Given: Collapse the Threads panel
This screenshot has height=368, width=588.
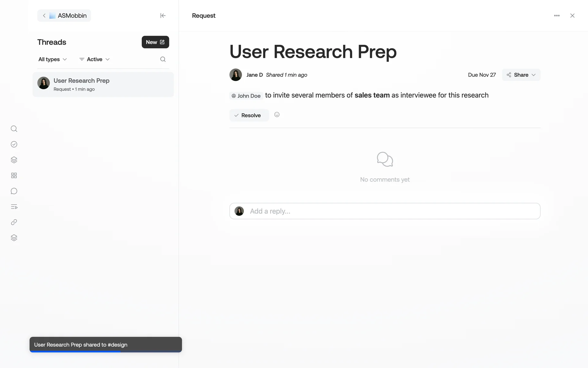Looking at the screenshot, I should [x=163, y=16].
